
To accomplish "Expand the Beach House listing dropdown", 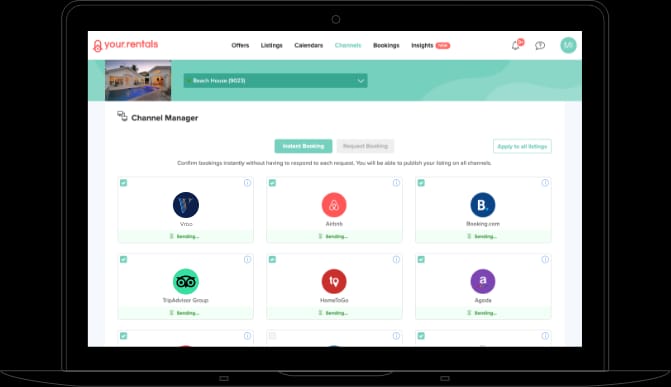I will [276, 80].
